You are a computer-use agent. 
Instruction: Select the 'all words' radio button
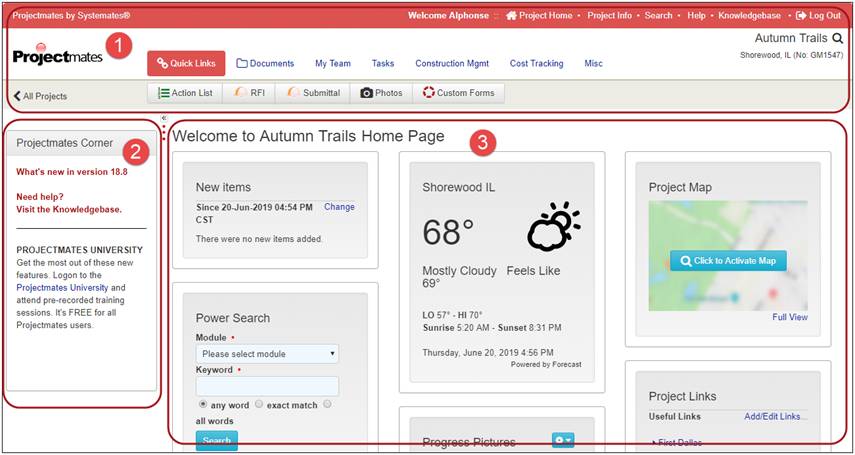[x=327, y=404]
